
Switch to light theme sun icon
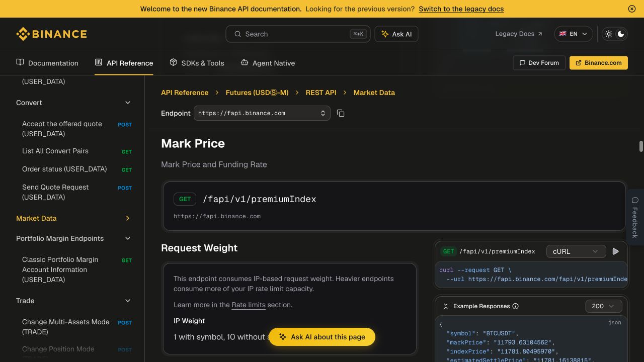[609, 34]
